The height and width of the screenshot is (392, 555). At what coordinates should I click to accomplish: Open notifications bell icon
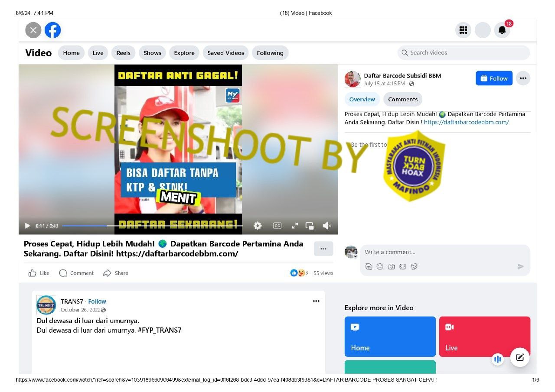point(502,30)
